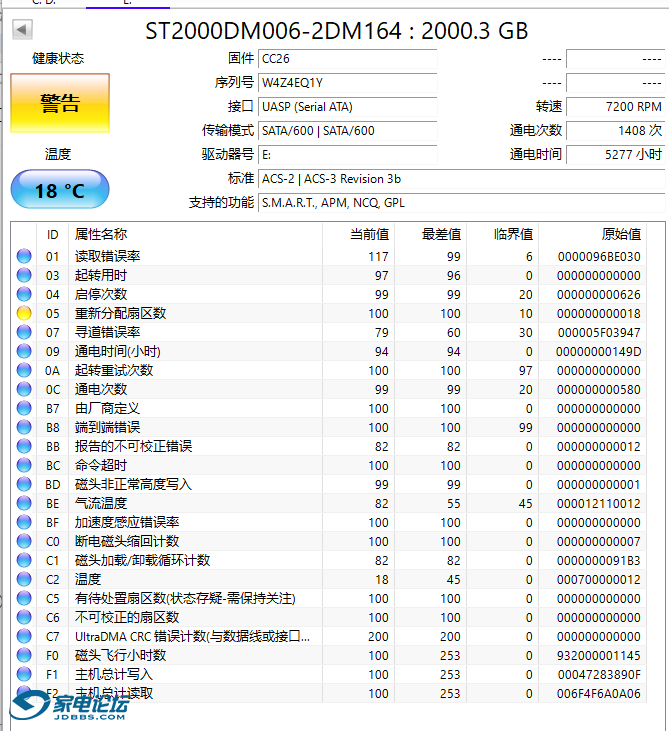
Task: Select the 磁头飞行小时数 attribute name
Action: pos(120,655)
